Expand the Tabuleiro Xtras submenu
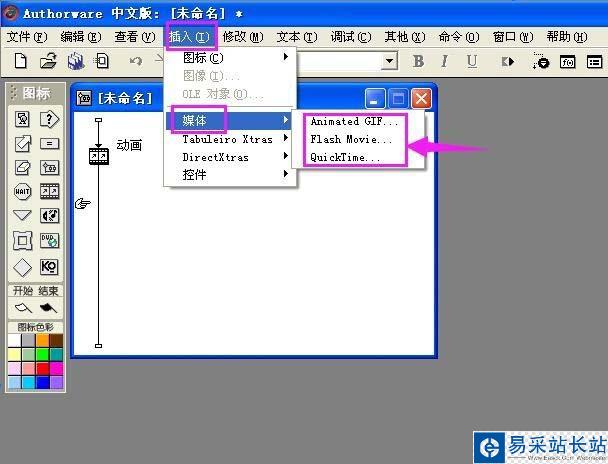 click(230, 139)
